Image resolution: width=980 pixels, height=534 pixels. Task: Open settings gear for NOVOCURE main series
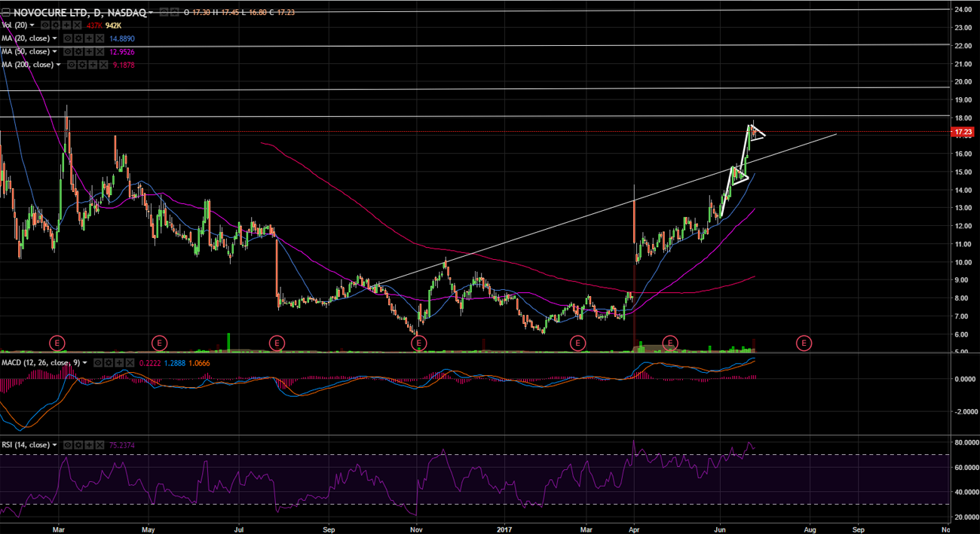pyautogui.click(x=175, y=13)
